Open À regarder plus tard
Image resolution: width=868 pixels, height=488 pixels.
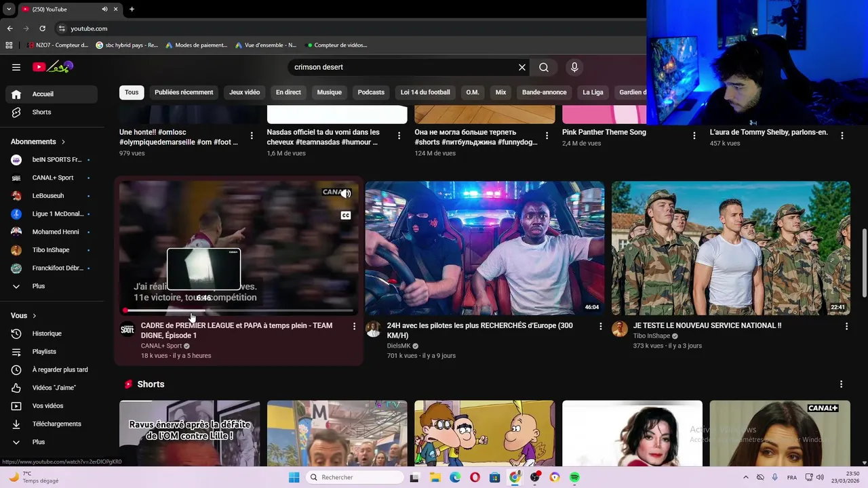click(52, 369)
